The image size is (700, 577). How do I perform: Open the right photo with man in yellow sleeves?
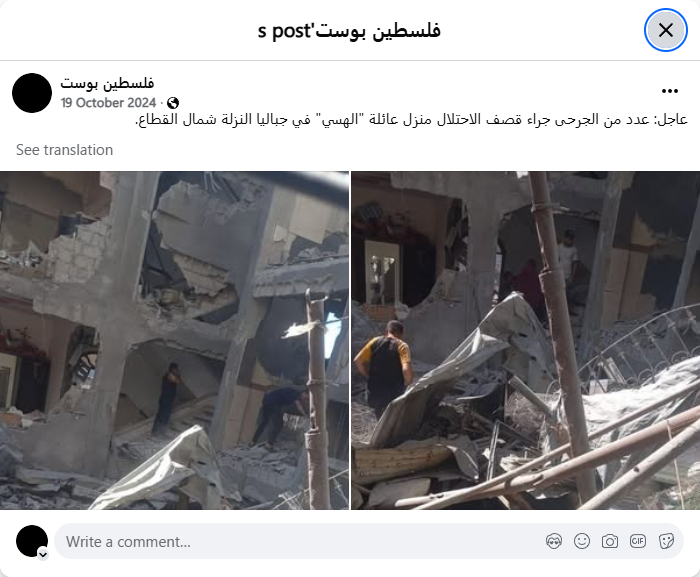pyautogui.click(x=525, y=340)
